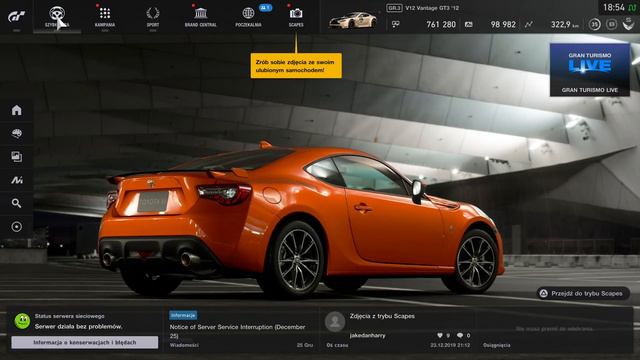Click the Gran Turismo logo icon
The width and height of the screenshot is (640, 360).
point(17,16)
